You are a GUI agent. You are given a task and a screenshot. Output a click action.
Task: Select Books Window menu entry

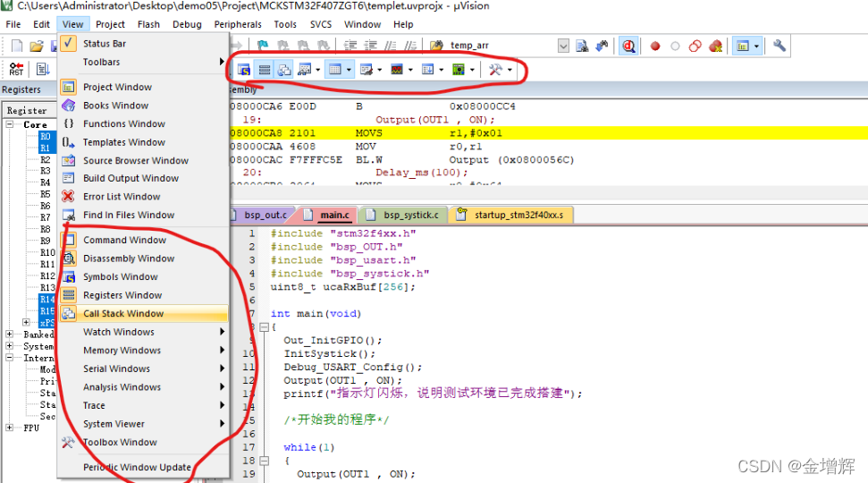click(144, 106)
